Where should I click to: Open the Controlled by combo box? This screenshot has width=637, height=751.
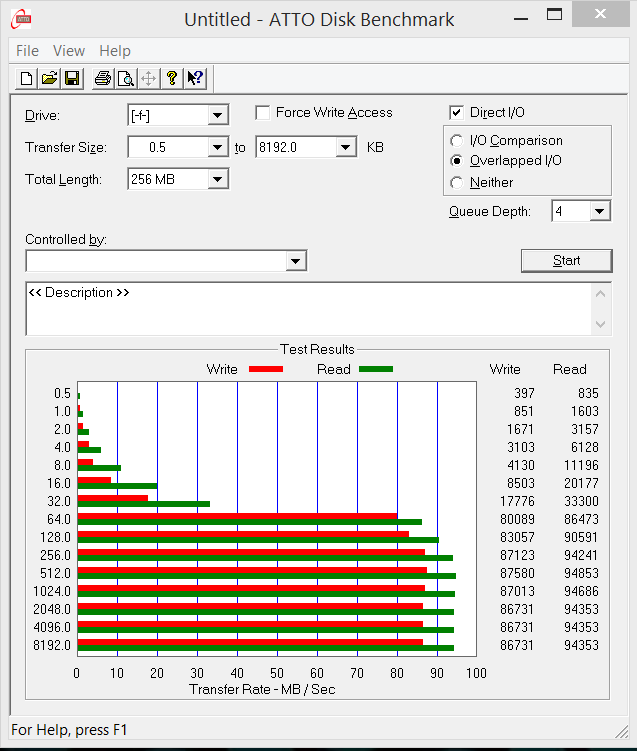(295, 261)
